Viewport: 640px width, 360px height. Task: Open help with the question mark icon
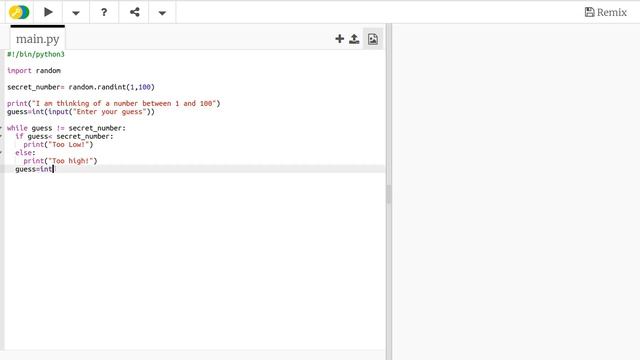pyautogui.click(x=104, y=12)
